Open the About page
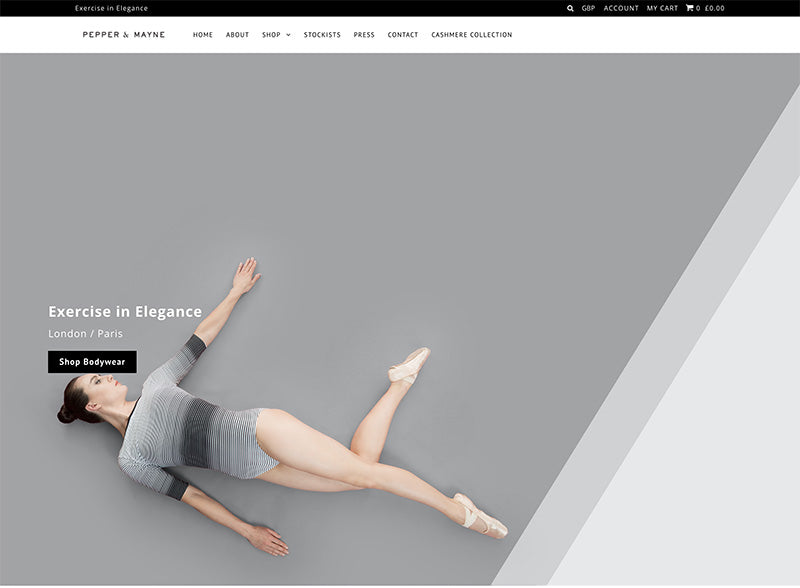 point(237,35)
